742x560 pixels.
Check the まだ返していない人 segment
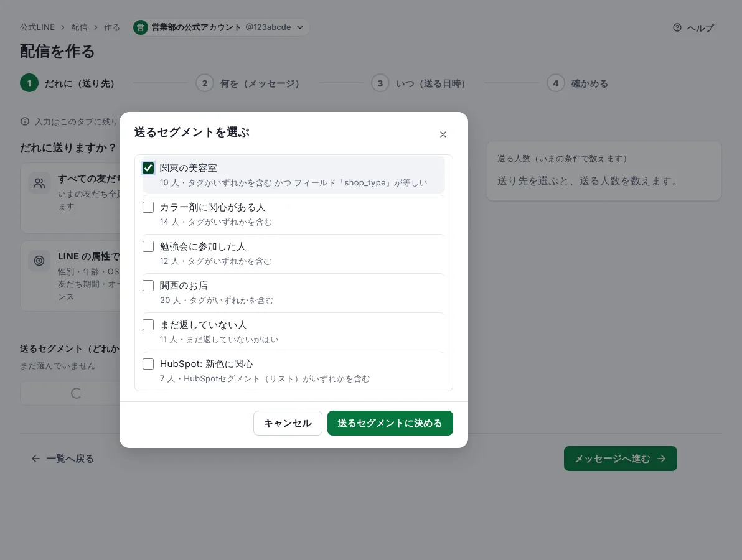148,325
